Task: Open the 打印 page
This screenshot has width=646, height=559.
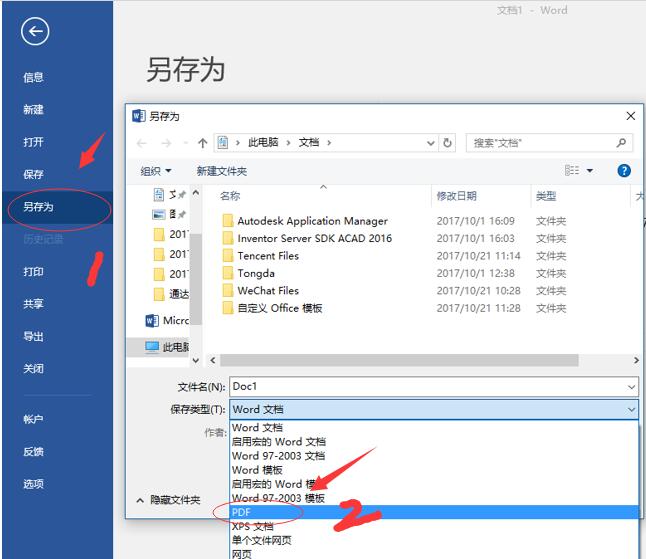Action: click(33, 272)
